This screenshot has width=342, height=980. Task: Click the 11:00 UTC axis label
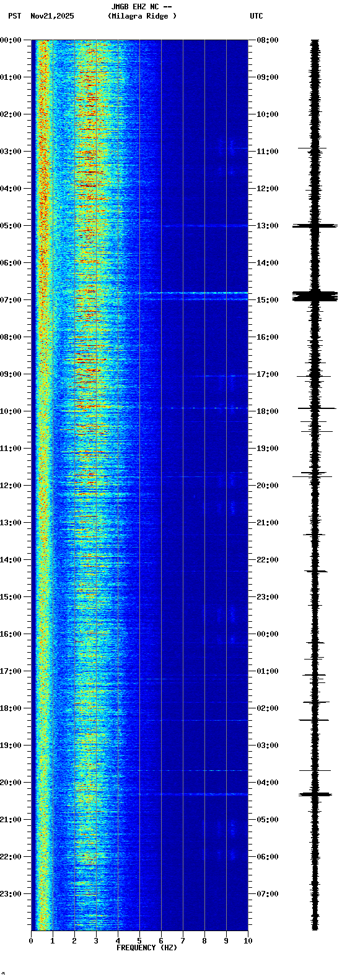pos(268,152)
